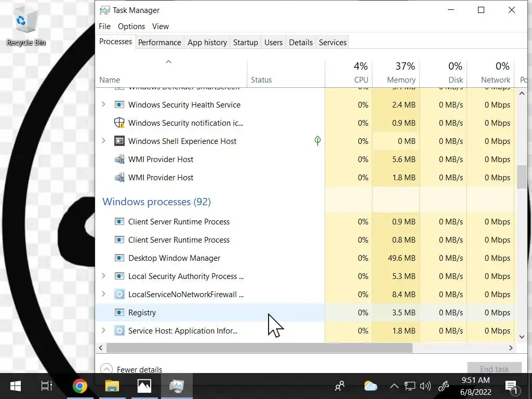Click the End task button
The height and width of the screenshot is (399, 532).
[495, 368]
